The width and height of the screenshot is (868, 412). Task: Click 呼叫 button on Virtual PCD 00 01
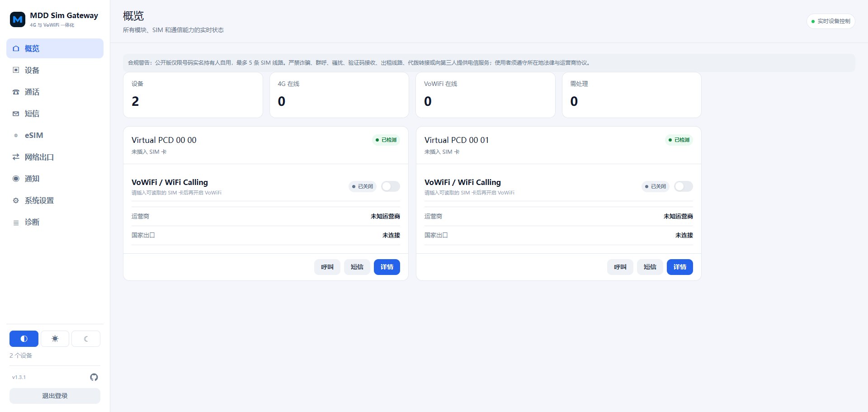[x=620, y=267]
